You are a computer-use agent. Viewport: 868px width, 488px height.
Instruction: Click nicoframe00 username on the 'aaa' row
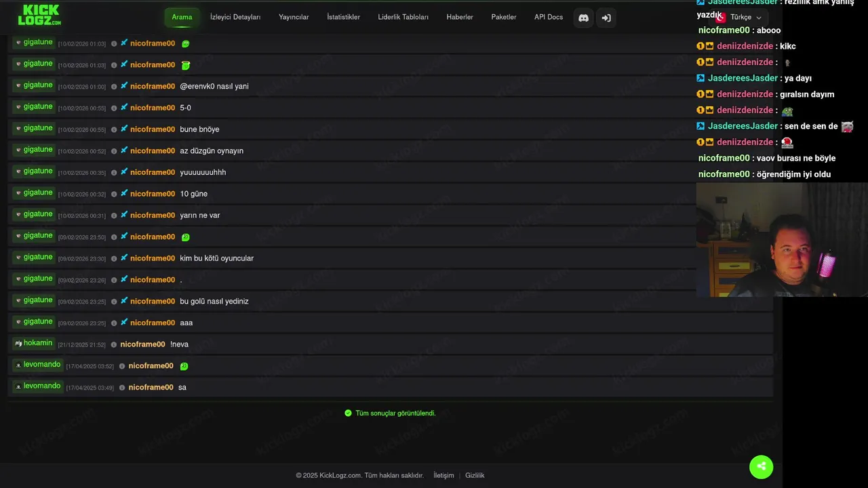click(x=153, y=323)
